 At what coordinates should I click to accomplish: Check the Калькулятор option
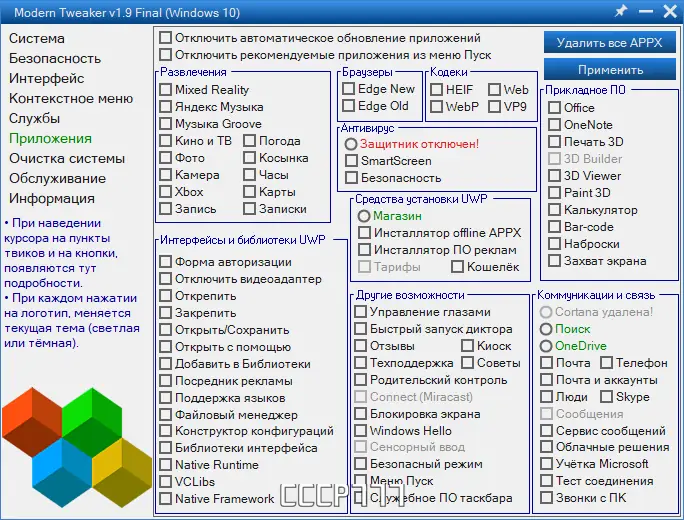pos(554,209)
